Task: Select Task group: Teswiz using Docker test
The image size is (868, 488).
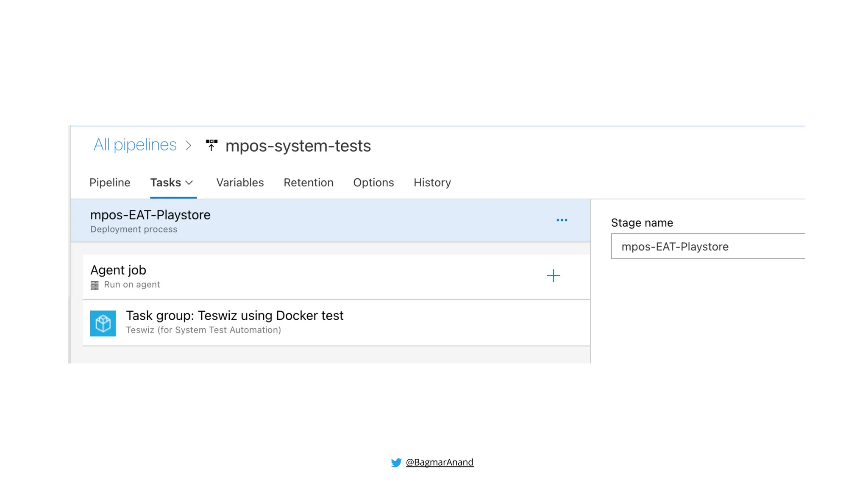Action: (234, 316)
